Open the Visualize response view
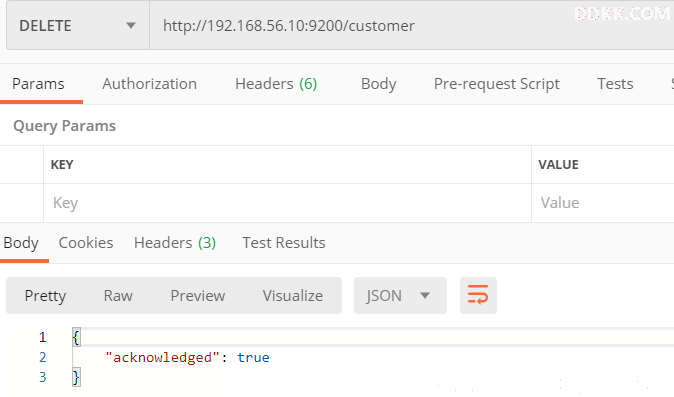Viewport: 674px width, 397px height. click(x=293, y=296)
